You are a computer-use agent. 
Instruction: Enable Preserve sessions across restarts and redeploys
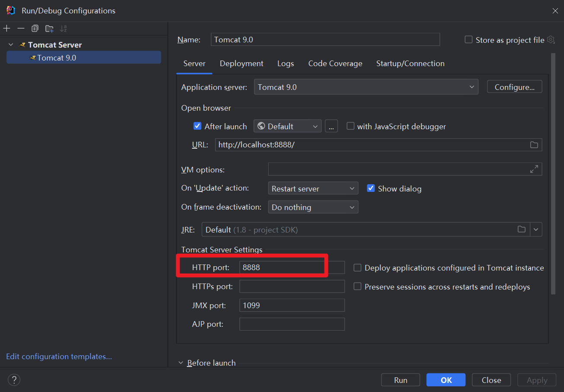(357, 287)
